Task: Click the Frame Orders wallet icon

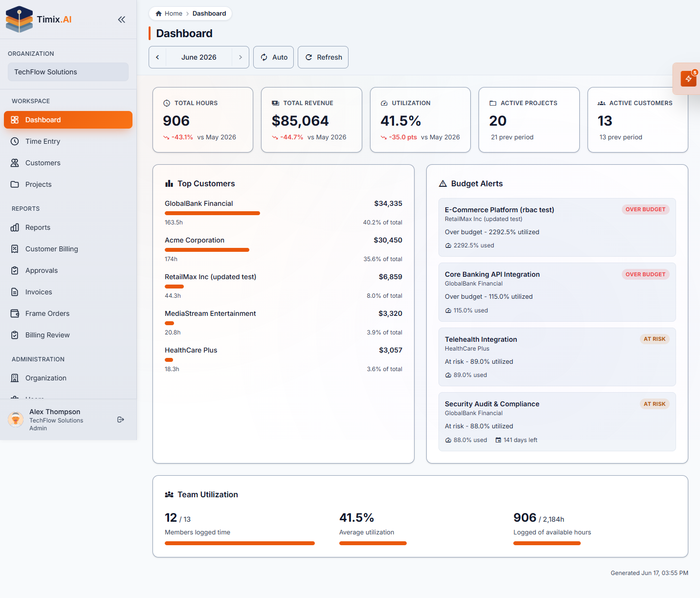Action: click(x=15, y=313)
